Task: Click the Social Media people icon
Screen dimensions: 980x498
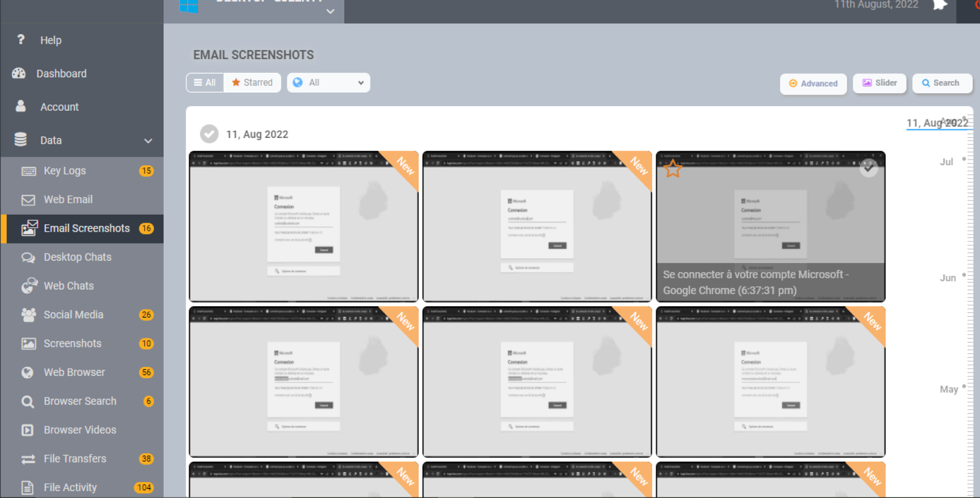Action: 28,315
